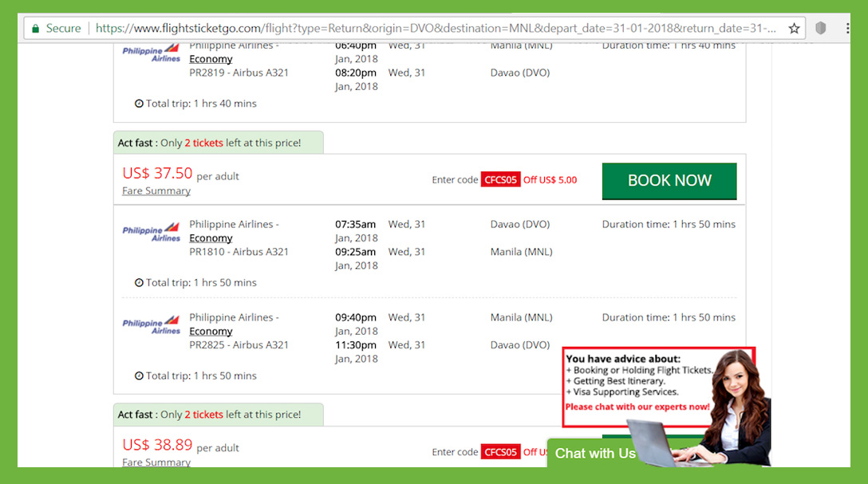Click 'PR2825 - Airbus A321' flight number
Viewport: 868px width, 484px height.
239,344
